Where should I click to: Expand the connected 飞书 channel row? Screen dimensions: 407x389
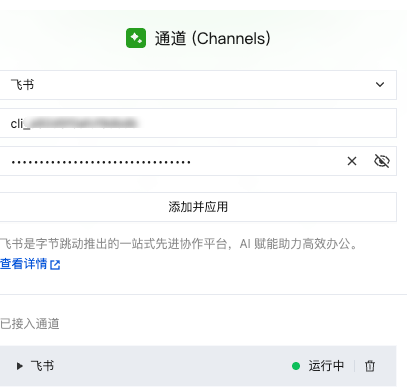coord(20,366)
